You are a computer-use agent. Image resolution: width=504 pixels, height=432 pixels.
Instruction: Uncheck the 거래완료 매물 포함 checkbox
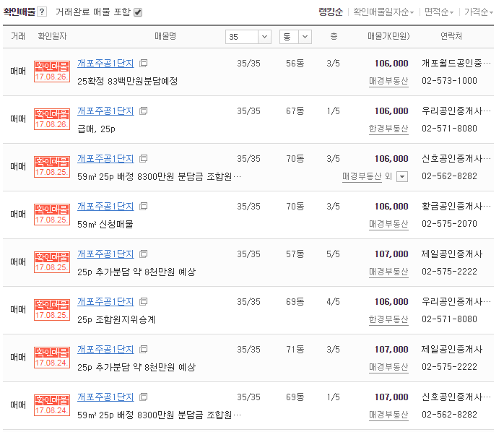pyautogui.click(x=138, y=12)
